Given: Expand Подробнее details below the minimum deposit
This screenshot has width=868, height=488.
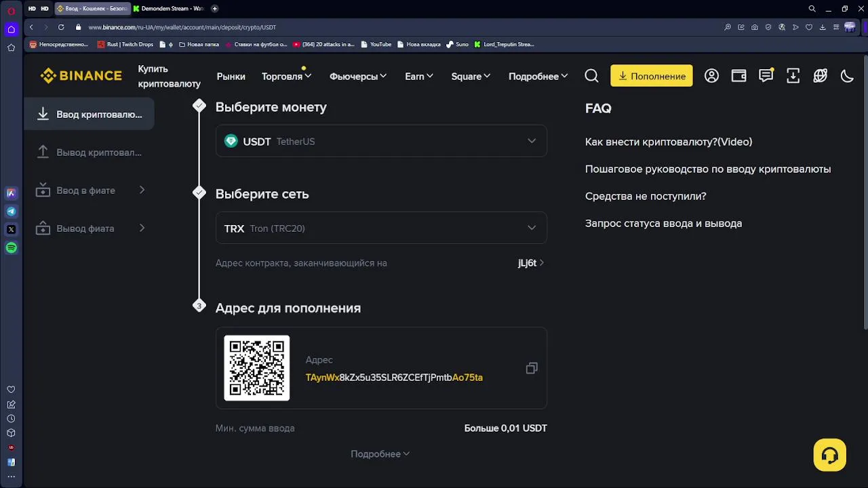Looking at the screenshot, I should pos(380,454).
